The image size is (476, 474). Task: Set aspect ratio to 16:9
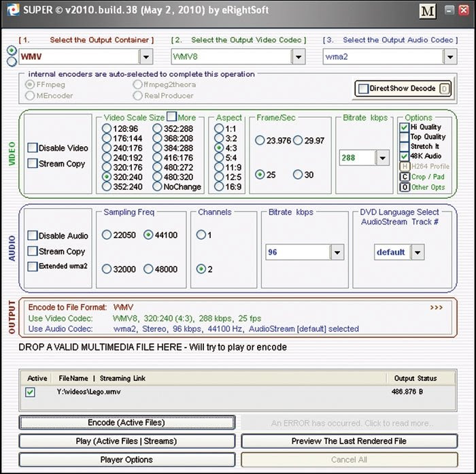coord(219,186)
